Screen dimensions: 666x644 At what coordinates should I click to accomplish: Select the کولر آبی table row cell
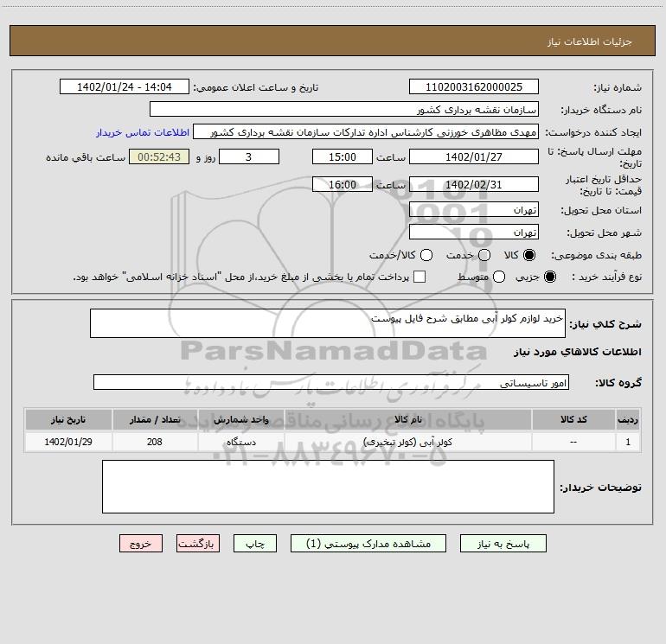pos(407,442)
